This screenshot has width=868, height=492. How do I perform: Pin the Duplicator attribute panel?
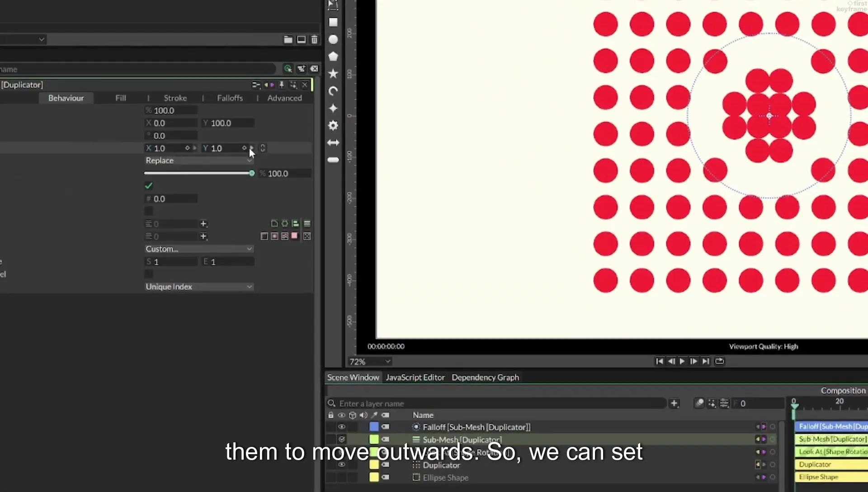[281, 85]
